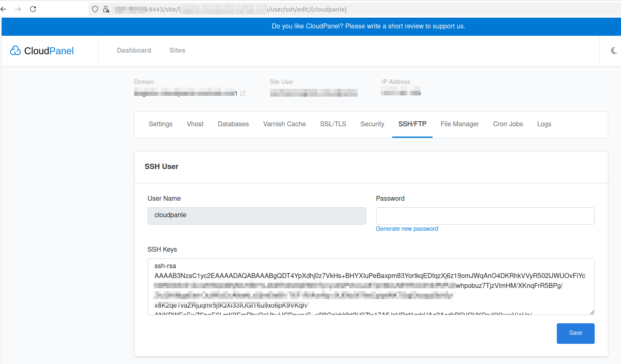621x364 pixels.
Task: Click the browser address bar URL
Action: tap(354, 9)
